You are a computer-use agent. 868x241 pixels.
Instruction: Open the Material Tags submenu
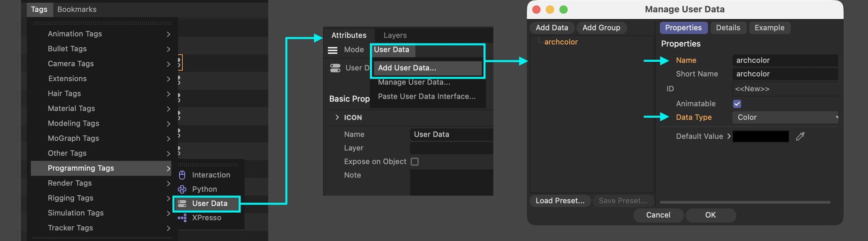point(101,109)
